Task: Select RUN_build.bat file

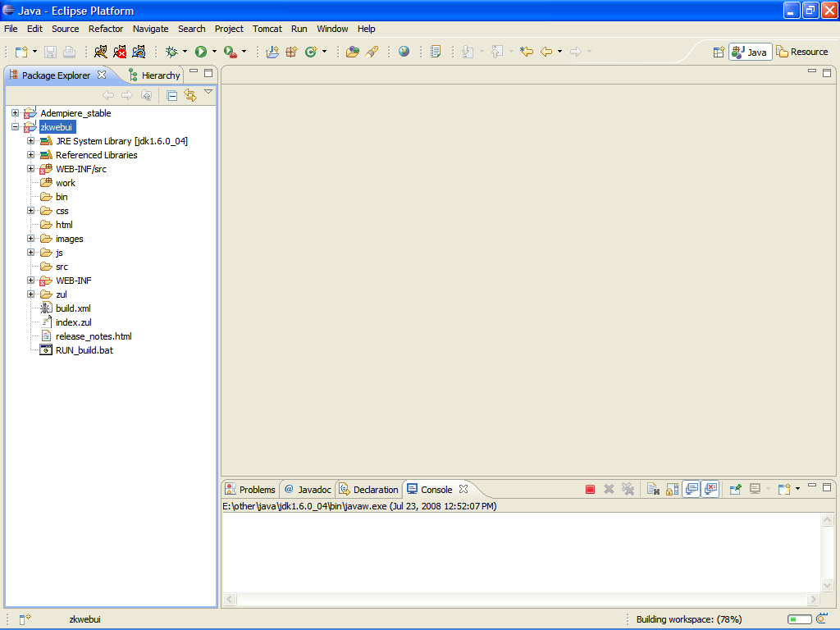Action: tap(76, 349)
